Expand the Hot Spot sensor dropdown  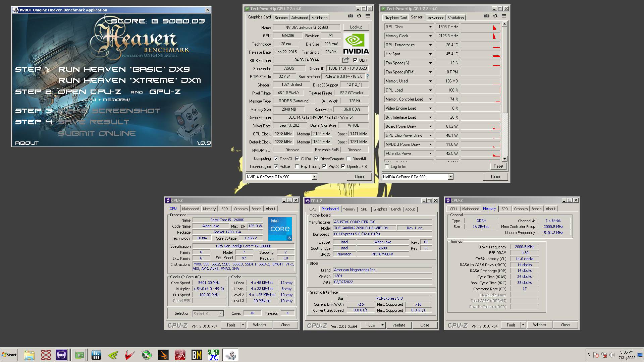(430, 54)
